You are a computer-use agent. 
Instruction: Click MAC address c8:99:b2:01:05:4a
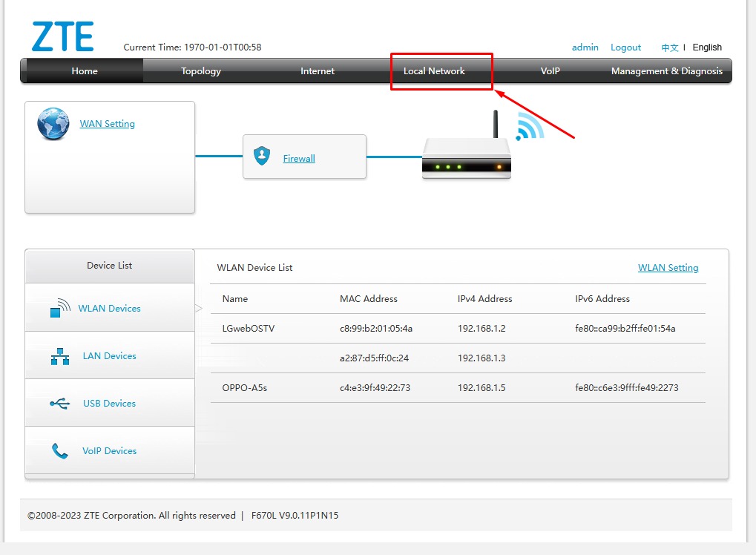tap(376, 329)
